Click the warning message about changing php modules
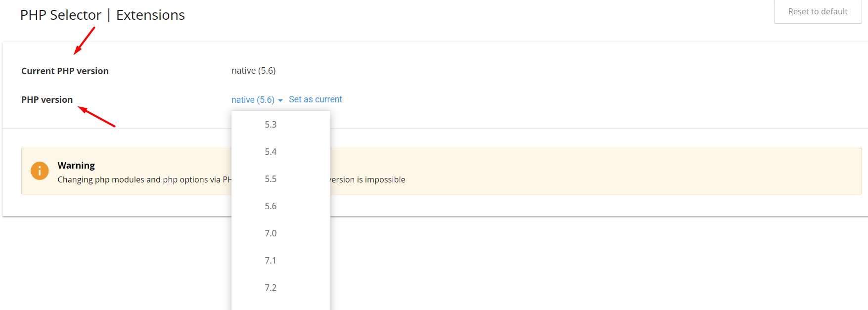The image size is (868, 310). [144, 179]
